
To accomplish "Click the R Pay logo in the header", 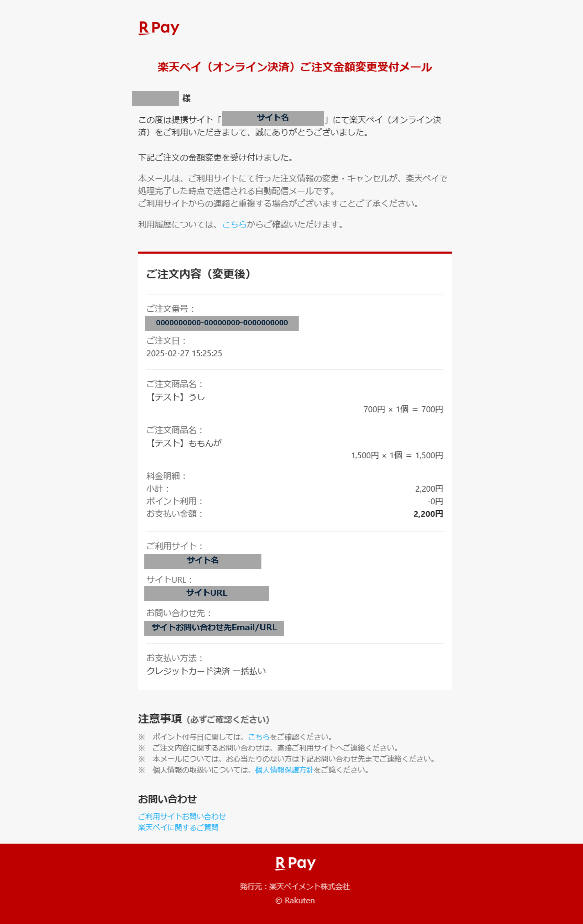I will [x=159, y=28].
